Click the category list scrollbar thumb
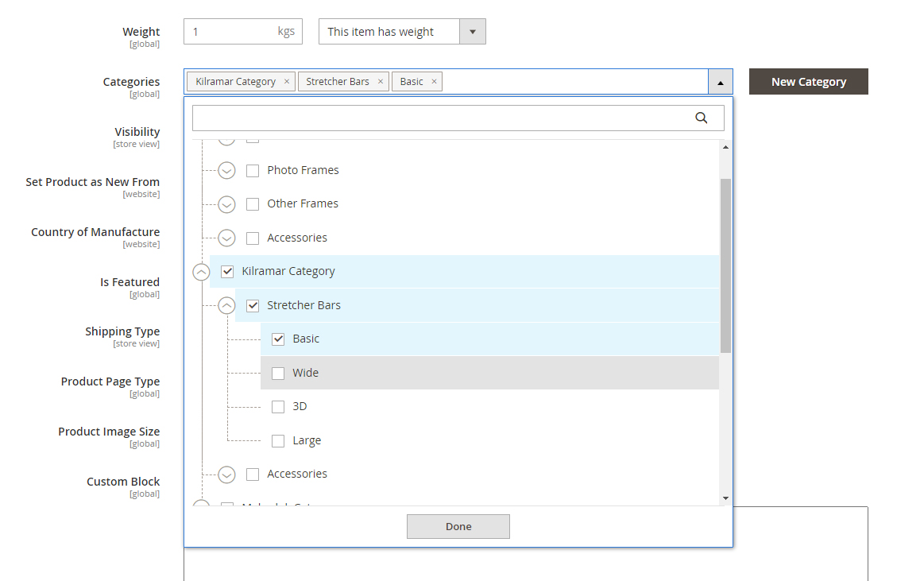This screenshot has height=581, width=924. (x=725, y=265)
